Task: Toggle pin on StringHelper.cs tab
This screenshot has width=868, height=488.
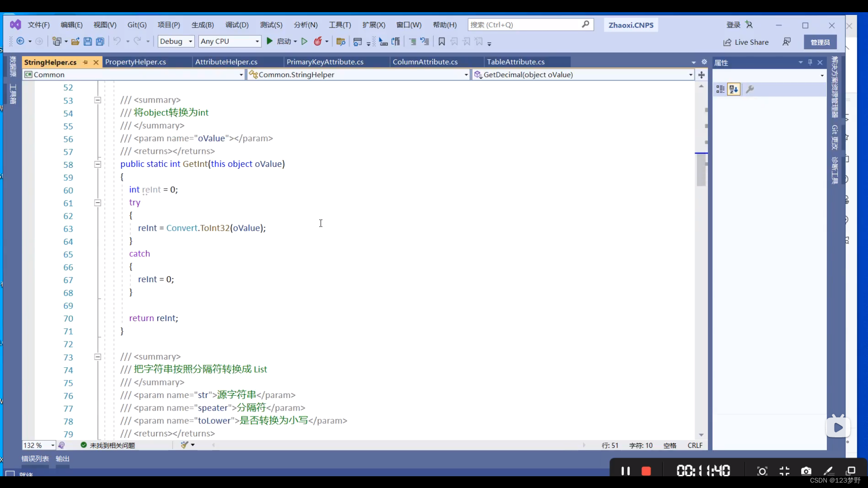Action: pyautogui.click(x=85, y=62)
